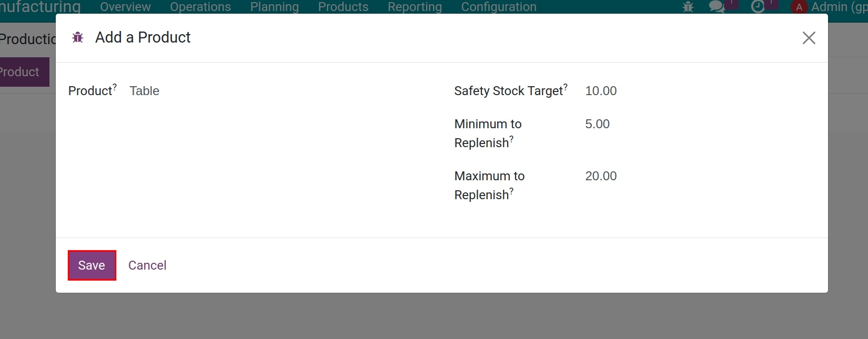Close the Add a Product dialog with X
This screenshot has width=868, height=339.
click(x=809, y=38)
